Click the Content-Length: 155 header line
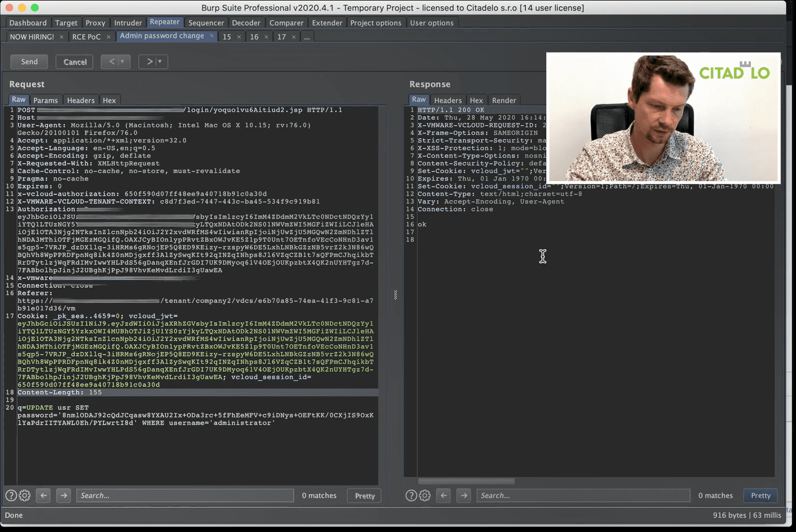This screenshot has width=796, height=532. [60, 392]
